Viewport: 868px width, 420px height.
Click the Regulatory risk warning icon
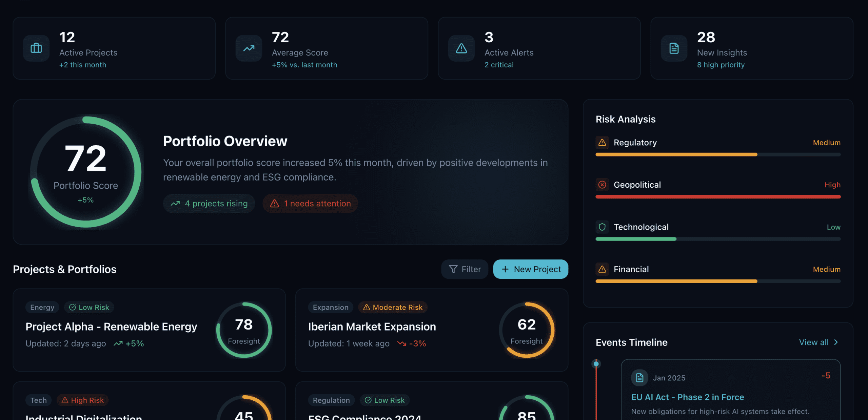(602, 143)
